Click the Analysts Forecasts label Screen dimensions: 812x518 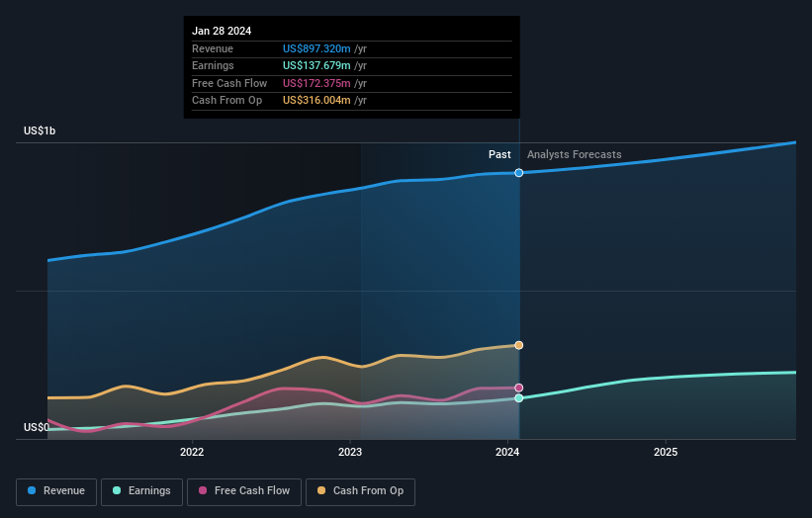pos(575,155)
